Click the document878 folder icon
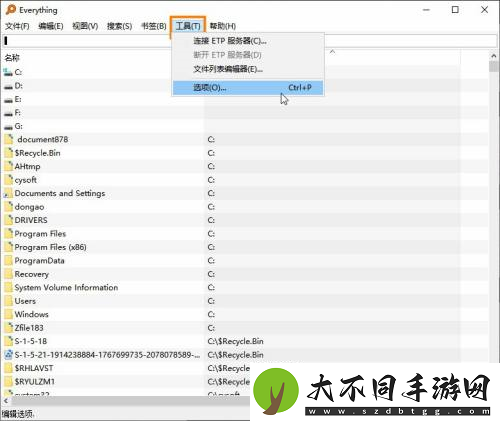 pyautogui.click(x=9, y=139)
